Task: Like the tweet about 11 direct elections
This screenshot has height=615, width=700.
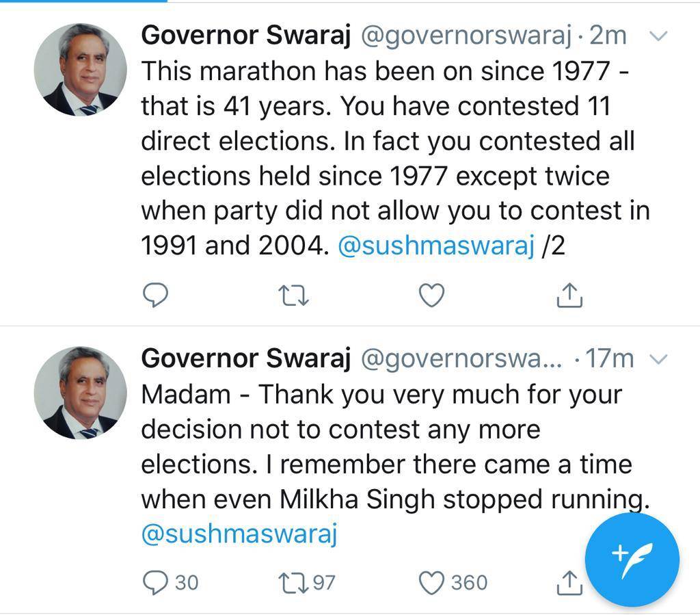Action: 431,296
